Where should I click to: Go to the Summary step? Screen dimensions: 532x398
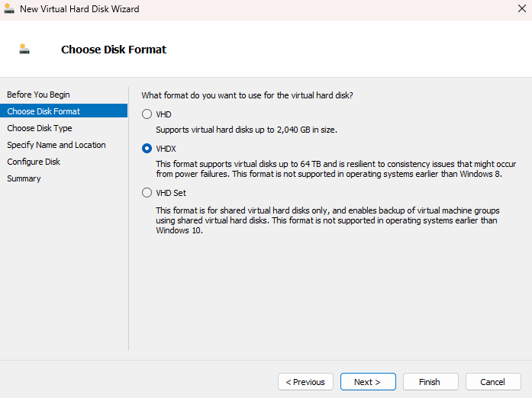24,178
